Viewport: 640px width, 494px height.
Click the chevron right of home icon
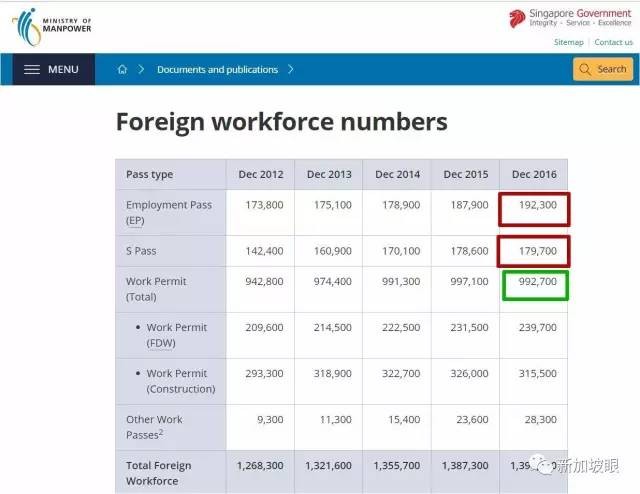click(142, 70)
